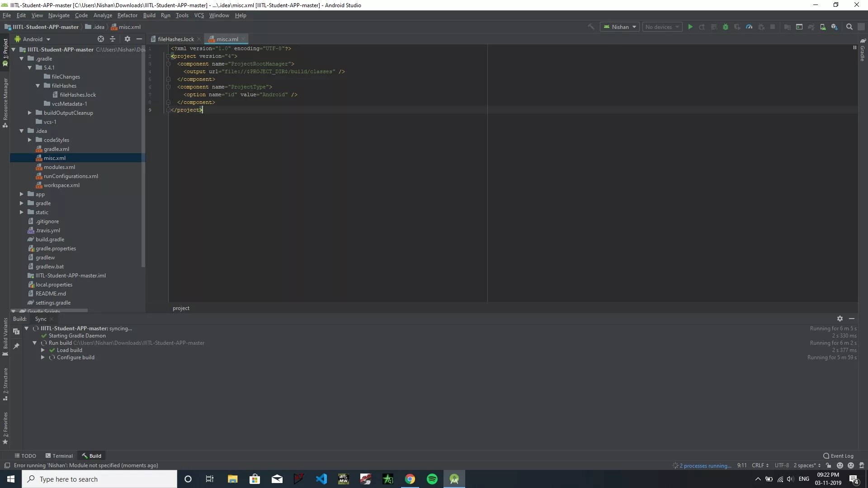
Task: Open Visual Studio Code from taskbar
Action: 321,479
